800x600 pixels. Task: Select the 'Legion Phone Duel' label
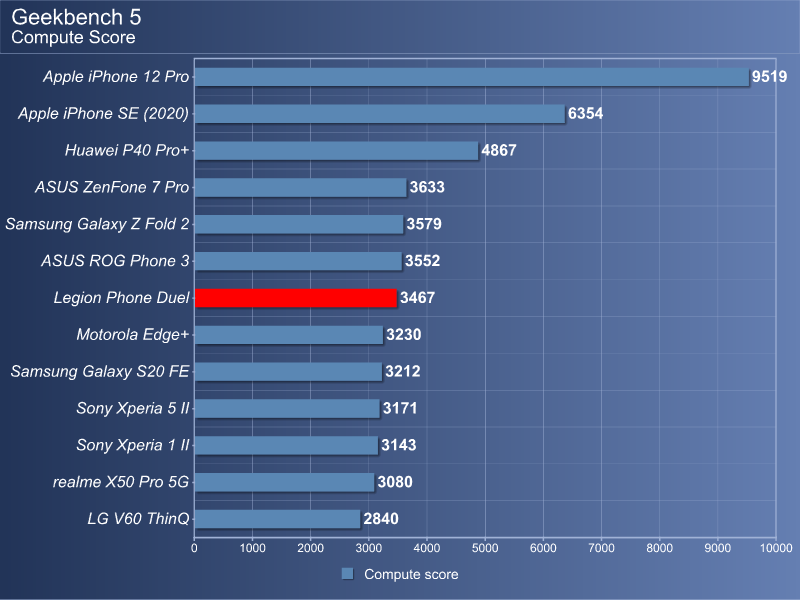[x=121, y=297]
